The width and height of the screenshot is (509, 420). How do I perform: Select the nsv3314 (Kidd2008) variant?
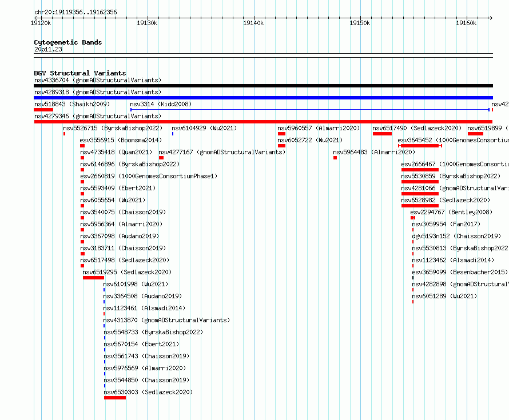pos(161,104)
